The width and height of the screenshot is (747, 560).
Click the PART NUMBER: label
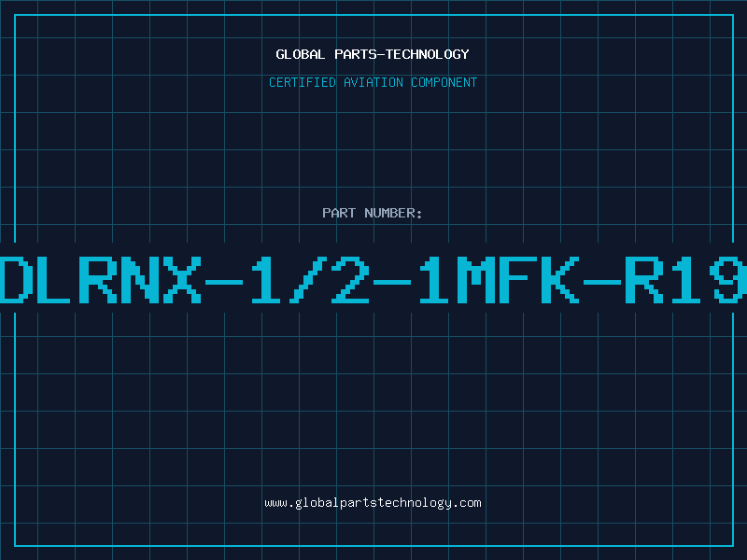pos(373,213)
